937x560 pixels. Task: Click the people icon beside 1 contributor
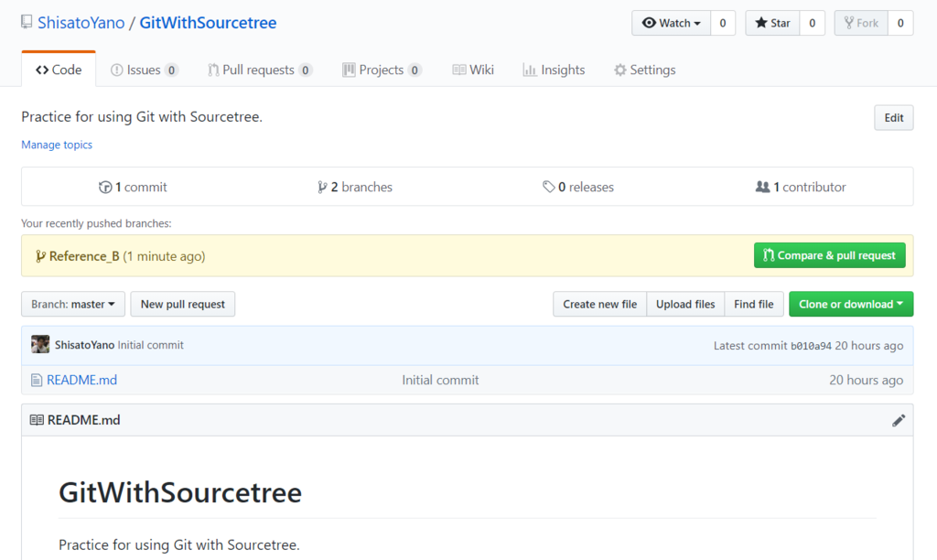[x=762, y=187]
